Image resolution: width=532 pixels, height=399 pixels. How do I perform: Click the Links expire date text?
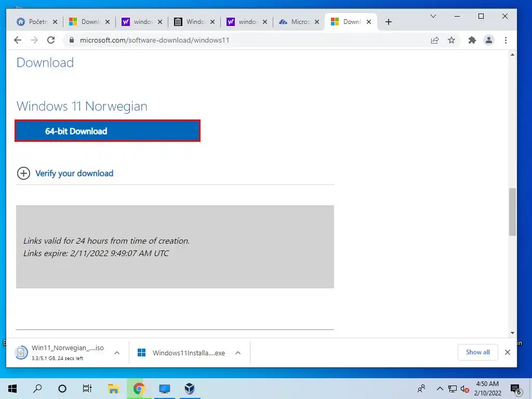[96, 254]
